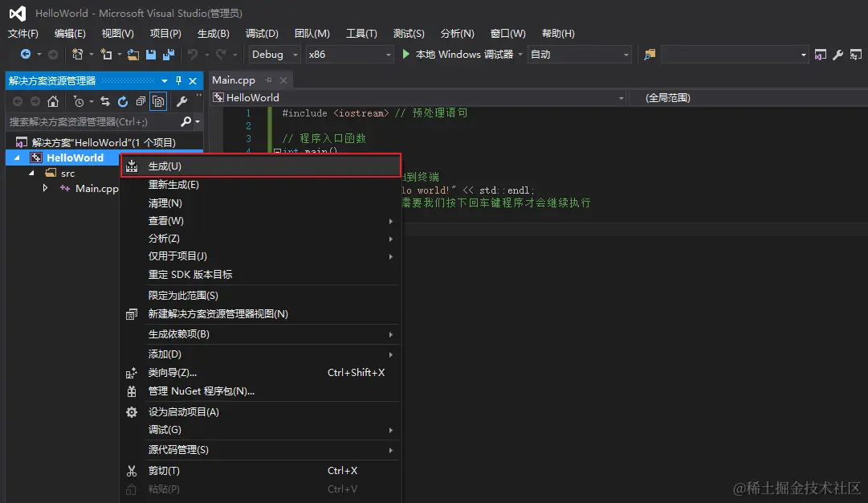Select the 解决方案"HelloWorld" solution node
The image size is (868, 503).
(x=104, y=142)
